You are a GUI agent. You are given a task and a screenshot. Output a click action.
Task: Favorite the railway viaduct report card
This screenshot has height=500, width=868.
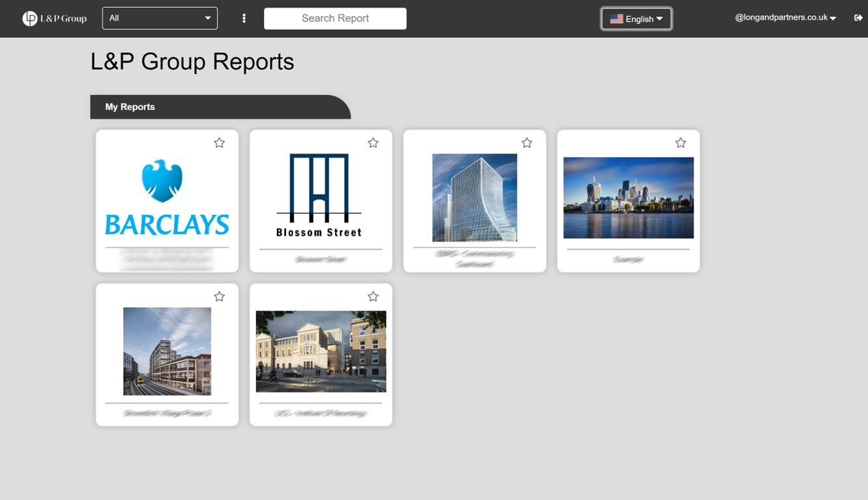pos(219,296)
